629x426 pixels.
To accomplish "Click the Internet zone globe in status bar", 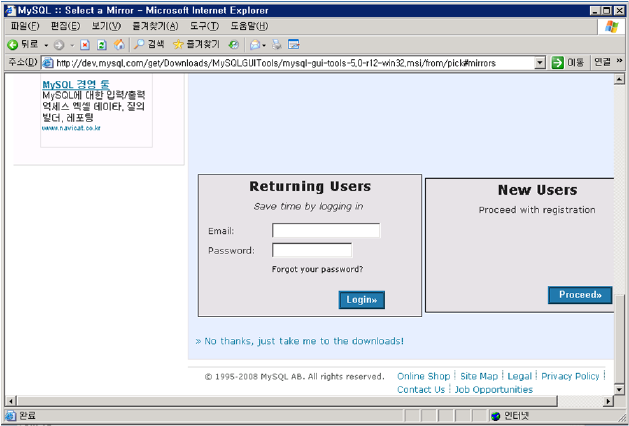I will click(x=496, y=416).
